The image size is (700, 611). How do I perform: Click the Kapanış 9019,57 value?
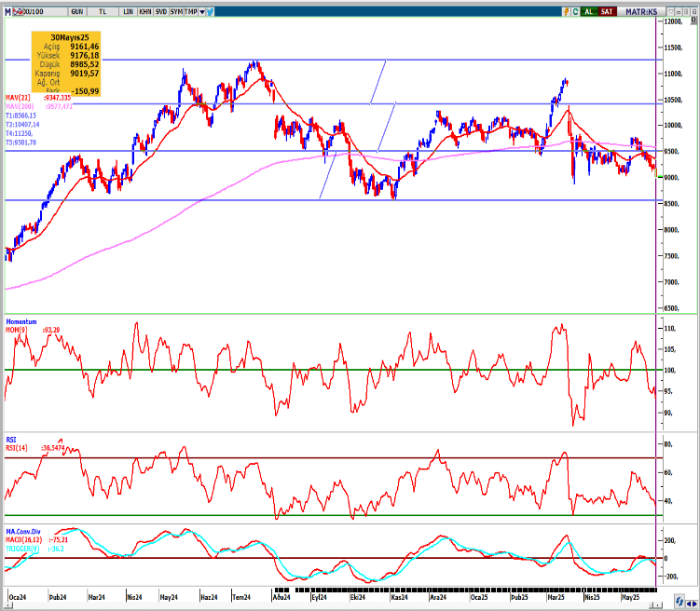pos(85,74)
